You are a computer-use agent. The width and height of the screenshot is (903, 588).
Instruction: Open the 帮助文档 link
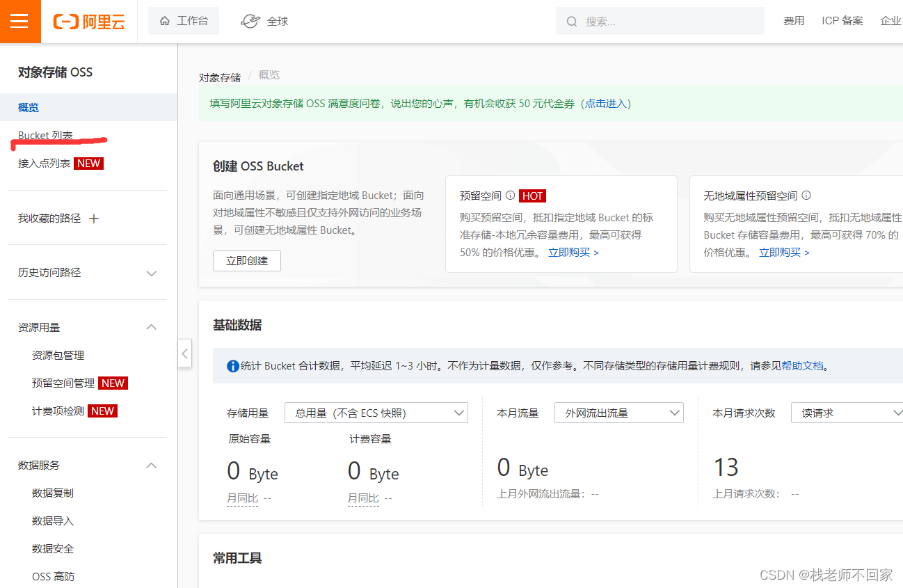802,365
